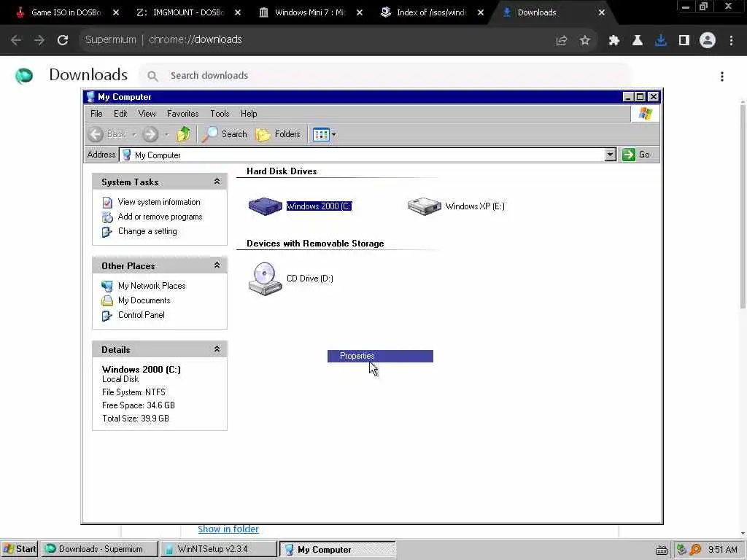Open the Tools menu
This screenshot has height=560, width=747.
pyautogui.click(x=220, y=113)
